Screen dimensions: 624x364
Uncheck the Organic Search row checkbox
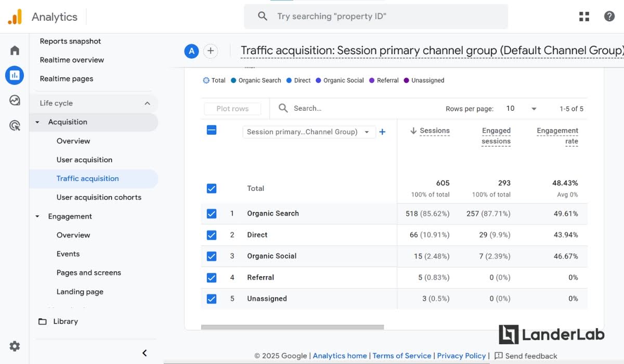point(212,214)
